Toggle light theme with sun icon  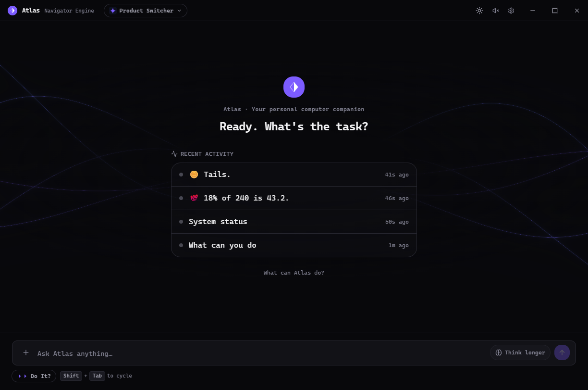tap(479, 11)
